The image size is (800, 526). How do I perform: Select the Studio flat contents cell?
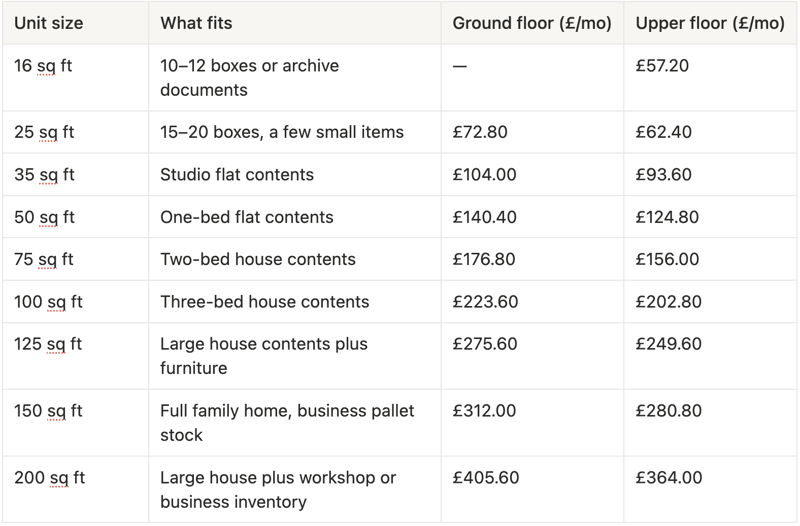pyautogui.click(x=237, y=174)
